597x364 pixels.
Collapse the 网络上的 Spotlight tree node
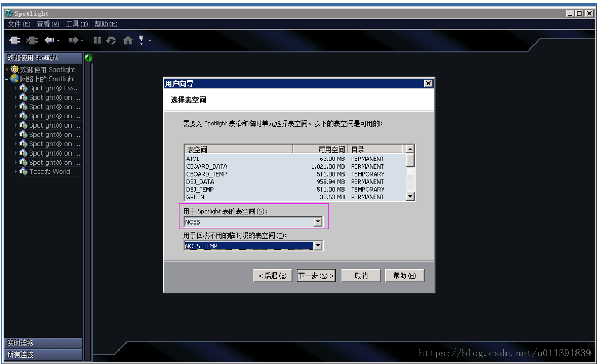click(x=6, y=79)
